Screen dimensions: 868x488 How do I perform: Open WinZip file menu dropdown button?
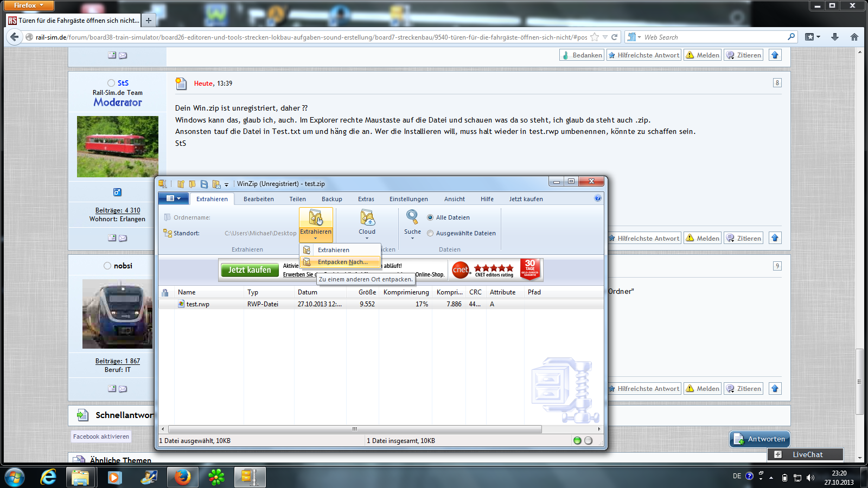point(173,198)
